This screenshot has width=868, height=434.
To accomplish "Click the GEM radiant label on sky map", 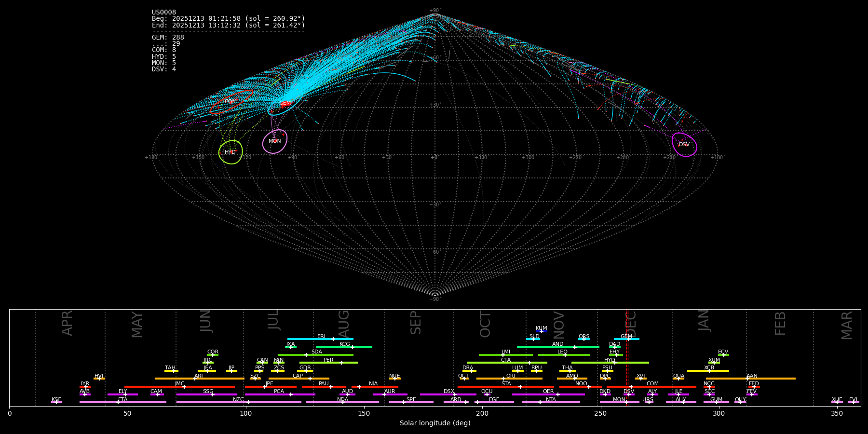I will click(285, 103).
